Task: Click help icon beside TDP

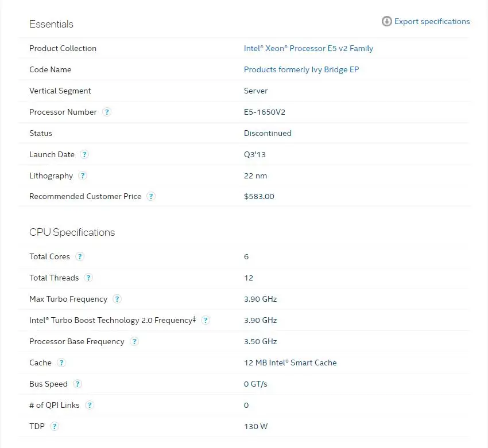Action: (55, 426)
